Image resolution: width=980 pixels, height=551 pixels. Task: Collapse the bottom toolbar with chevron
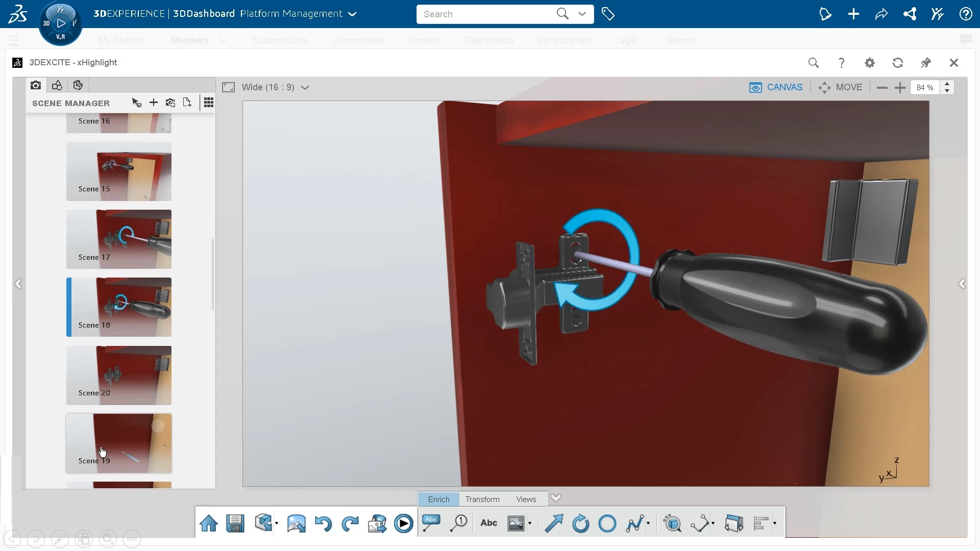point(556,497)
